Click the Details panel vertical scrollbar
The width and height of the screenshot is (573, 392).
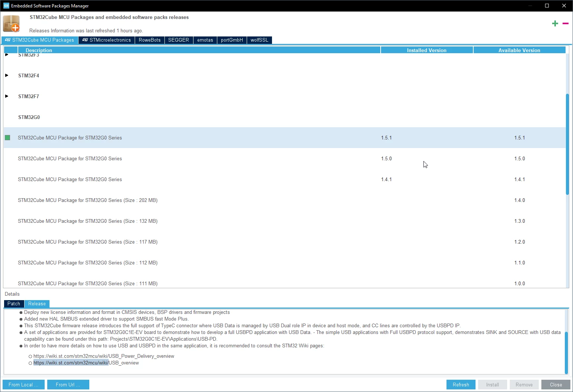tap(566, 353)
